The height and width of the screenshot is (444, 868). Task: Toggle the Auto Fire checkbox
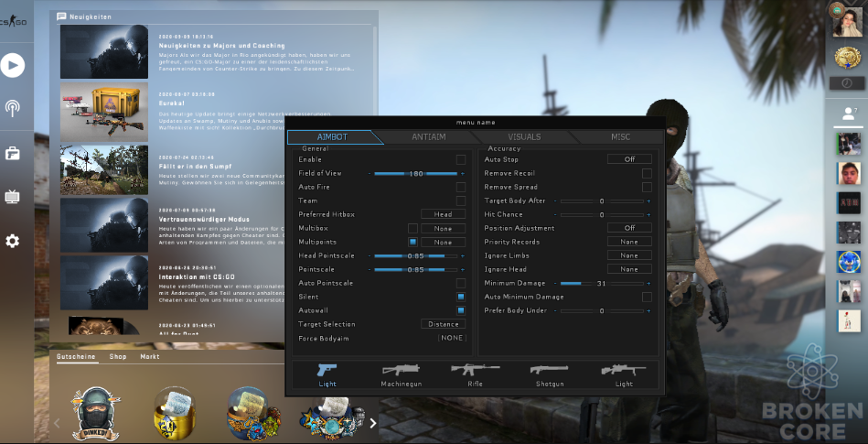tap(461, 187)
